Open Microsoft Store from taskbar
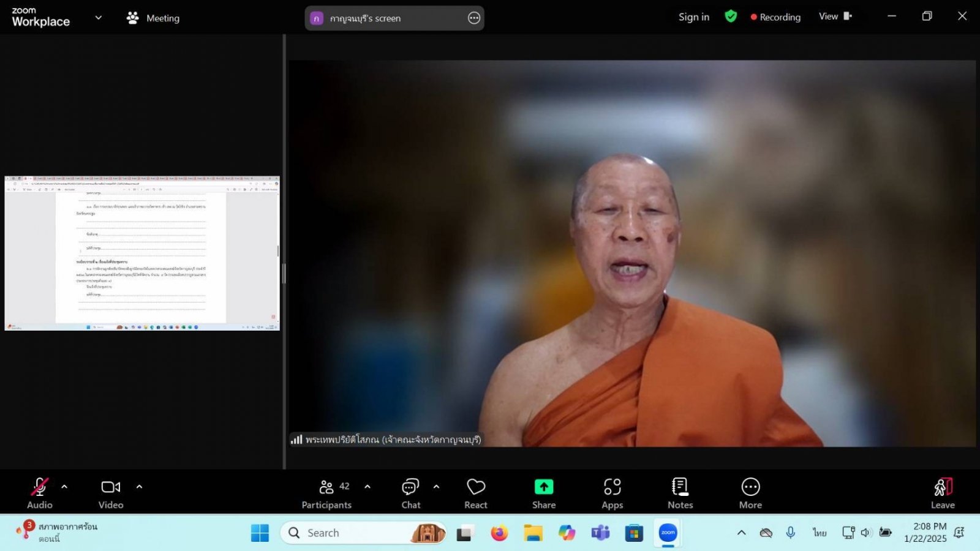This screenshot has height=551, width=980. [634, 533]
